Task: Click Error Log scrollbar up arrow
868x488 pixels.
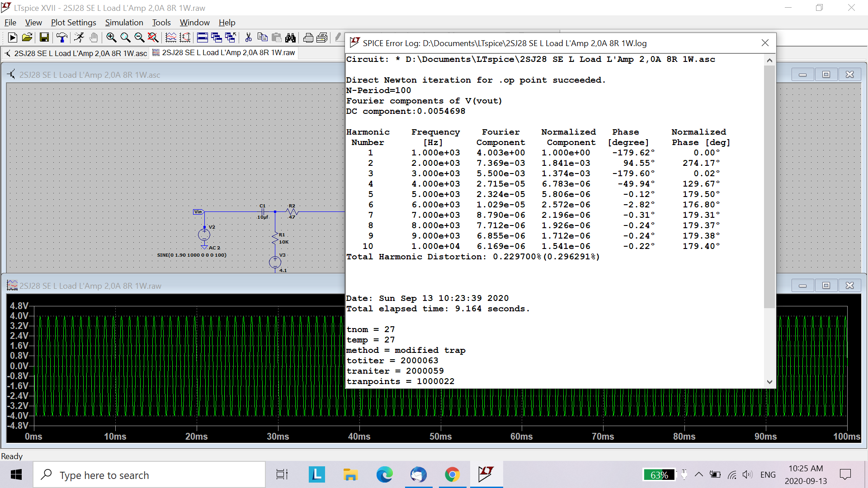Action: (769, 60)
